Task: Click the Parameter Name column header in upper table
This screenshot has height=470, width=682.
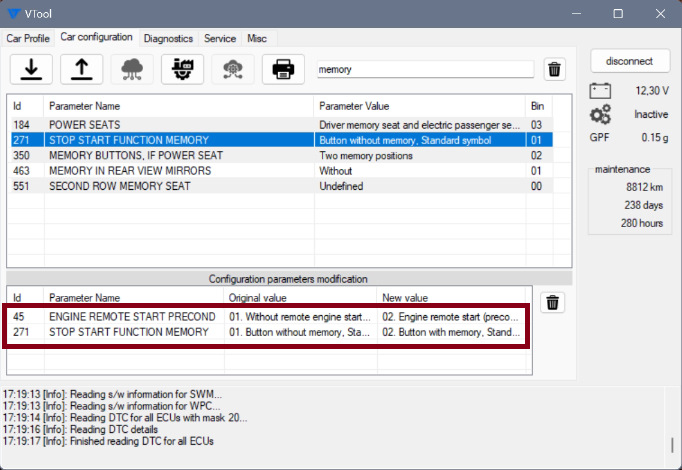Action: tap(179, 106)
